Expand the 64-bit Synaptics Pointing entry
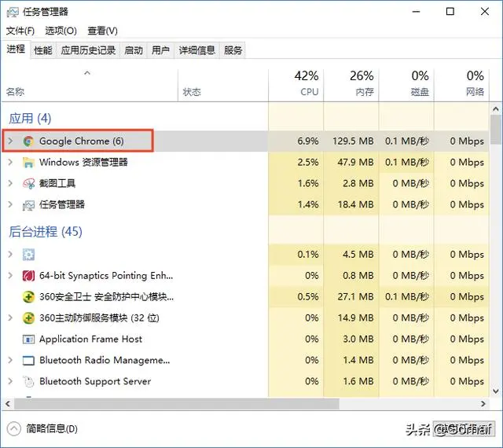Image resolution: width=503 pixels, height=448 pixels. click(x=10, y=275)
